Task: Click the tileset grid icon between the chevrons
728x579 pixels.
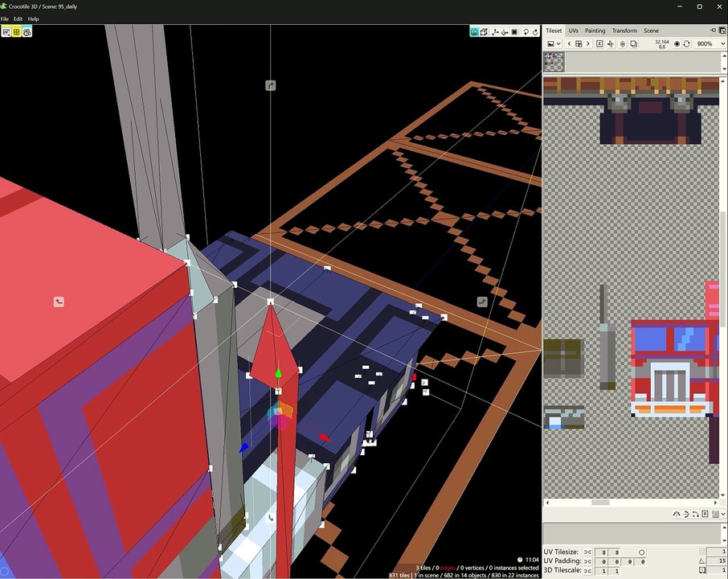Action: (579, 43)
